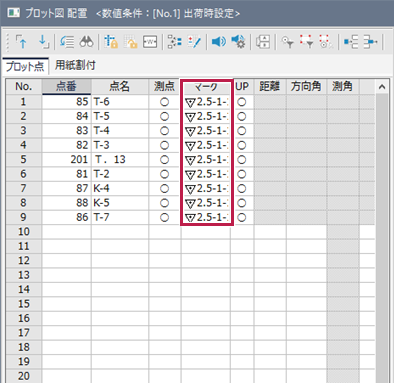Click the list renumber icon with curved arrow
The height and width of the screenshot is (383, 394).
[x=67, y=42]
